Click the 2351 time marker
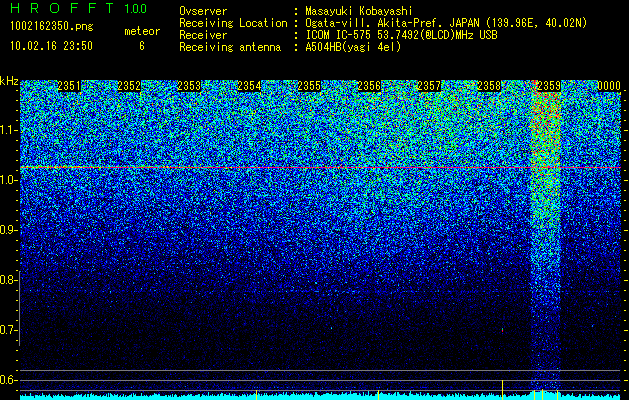 [x=69, y=86]
